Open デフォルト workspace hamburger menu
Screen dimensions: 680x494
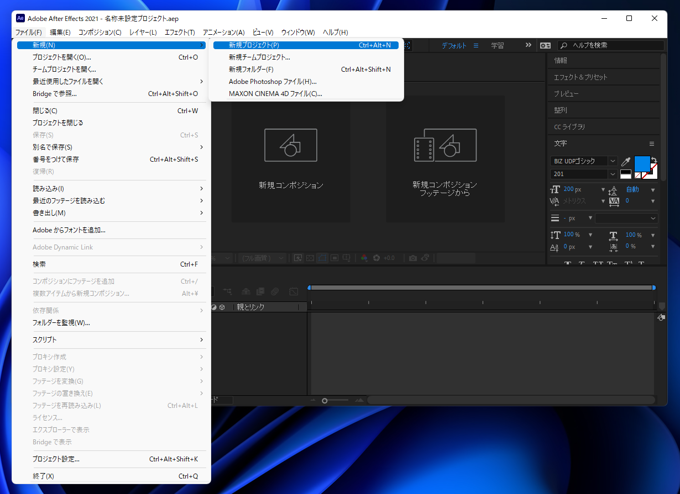pyautogui.click(x=476, y=46)
